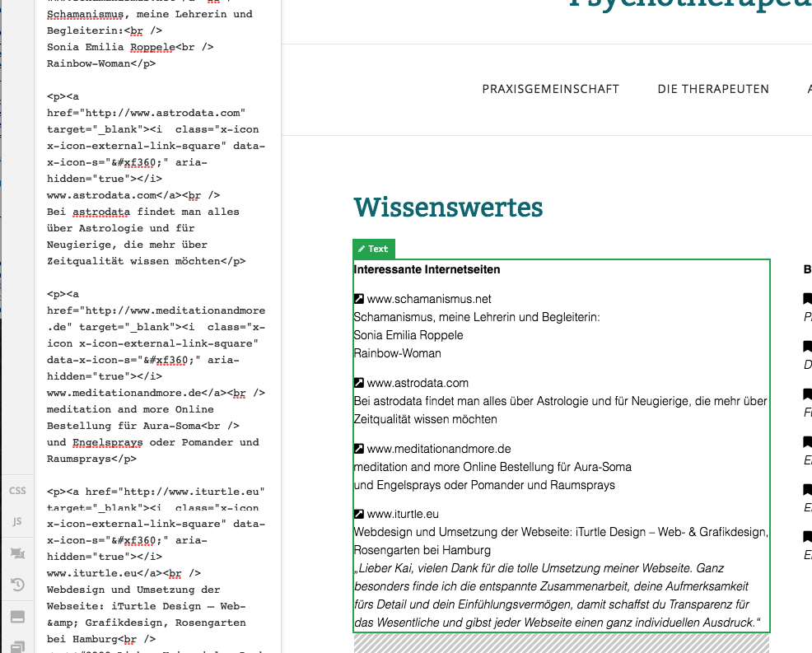Click the first bookmark icon in right column
This screenshot has height=653, width=812.
coord(807,298)
